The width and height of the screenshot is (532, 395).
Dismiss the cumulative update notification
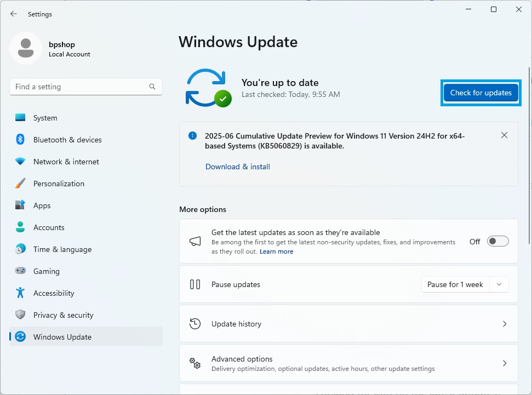point(504,135)
